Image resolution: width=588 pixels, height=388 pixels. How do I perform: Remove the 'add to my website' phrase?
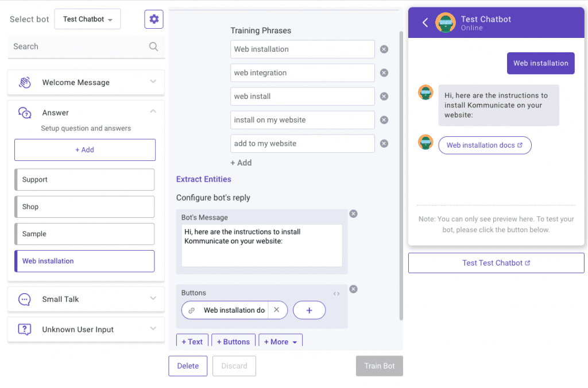[384, 144]
